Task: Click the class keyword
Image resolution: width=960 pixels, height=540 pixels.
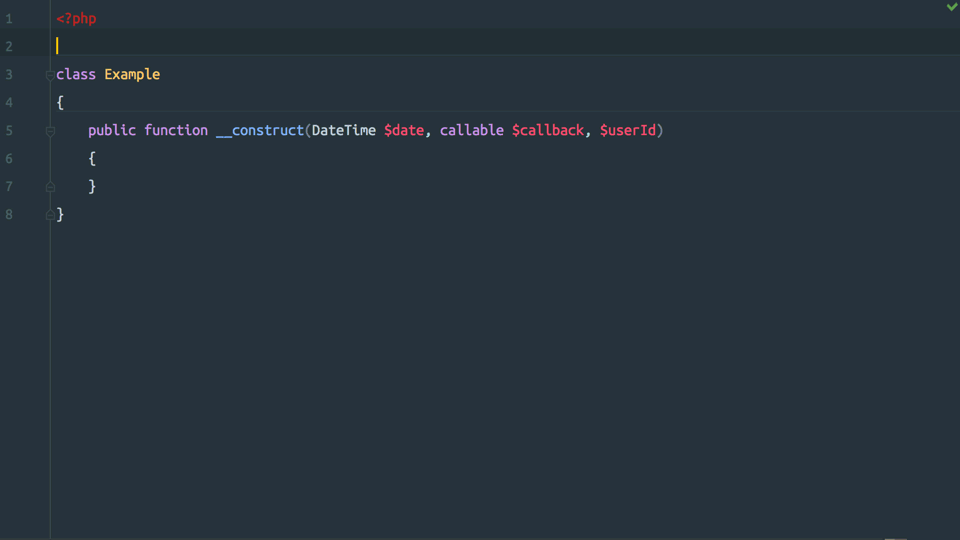Action: tap(76, 74)
